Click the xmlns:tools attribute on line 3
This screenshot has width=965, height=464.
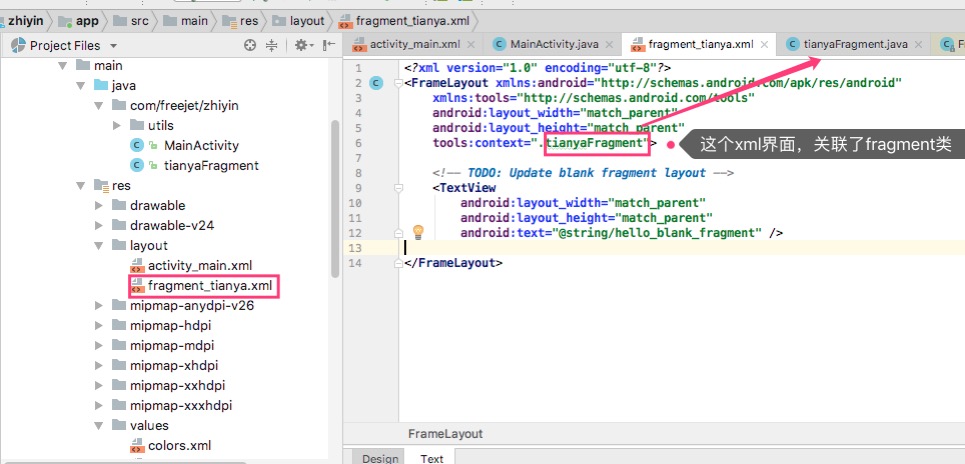(595, 98)
